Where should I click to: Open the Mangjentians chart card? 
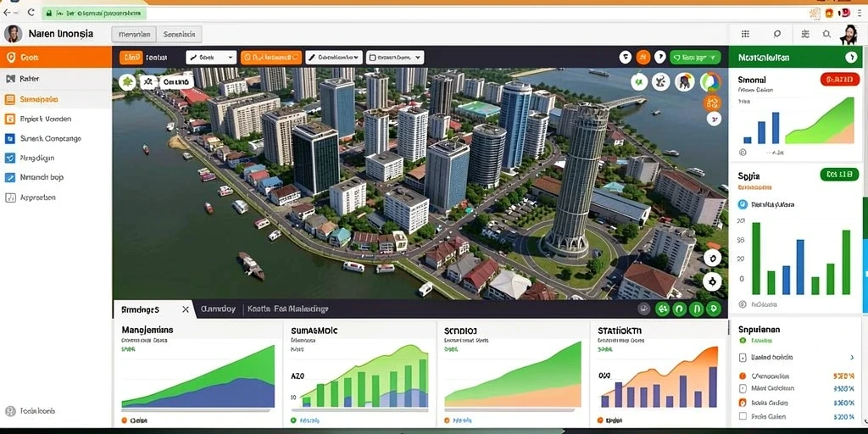pyautogui.click(x=198, y=374)
